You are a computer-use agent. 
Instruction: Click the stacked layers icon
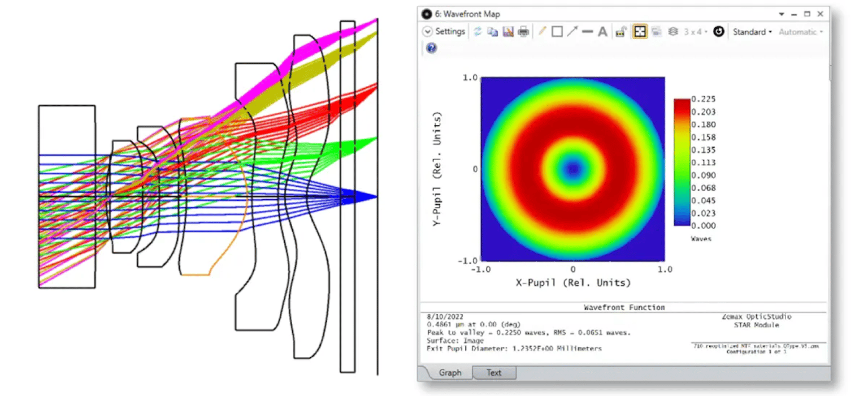tap(672, 32)
